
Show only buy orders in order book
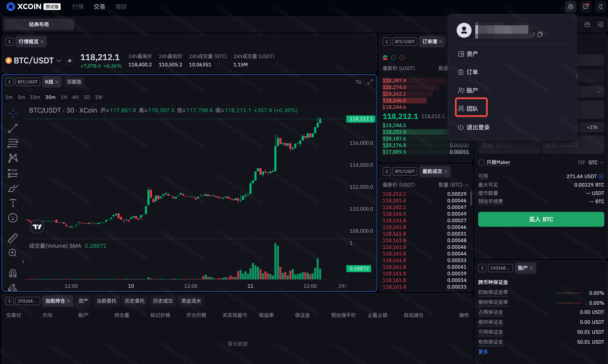coord(393,58)
